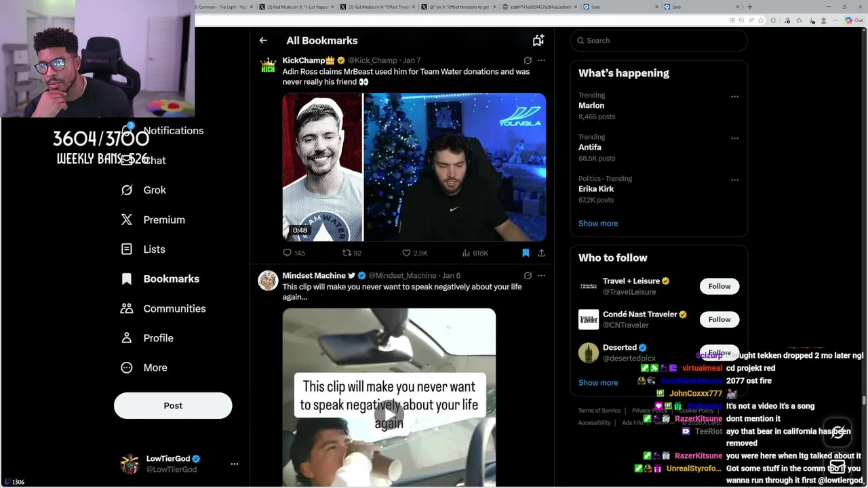Open the Terms of Service footer link
This screenshot has width=868, height=488.
pos(599,411)
